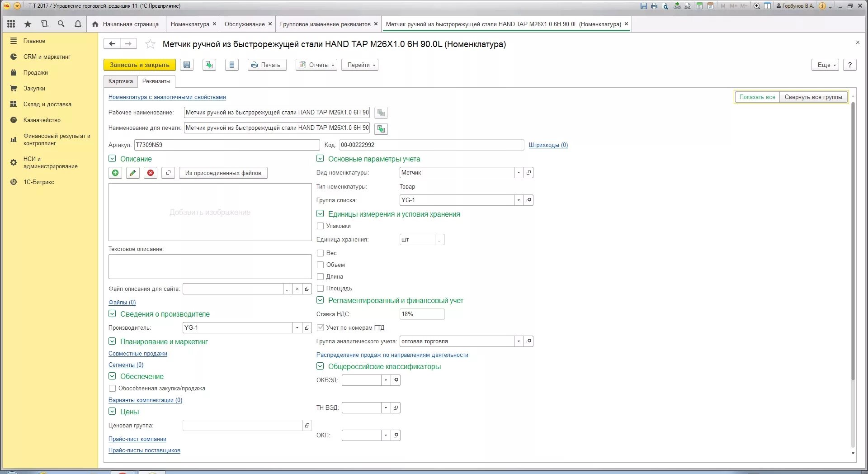868x474 pixels.
Task: Collapse Единицы измерения и условия хранения group
Action: point(320,214)
